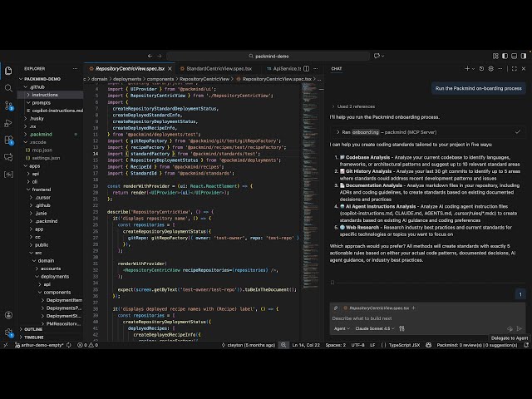Viewport: 532px width, 399px height.
Task: Click the editor minimap
Action: 310,185
